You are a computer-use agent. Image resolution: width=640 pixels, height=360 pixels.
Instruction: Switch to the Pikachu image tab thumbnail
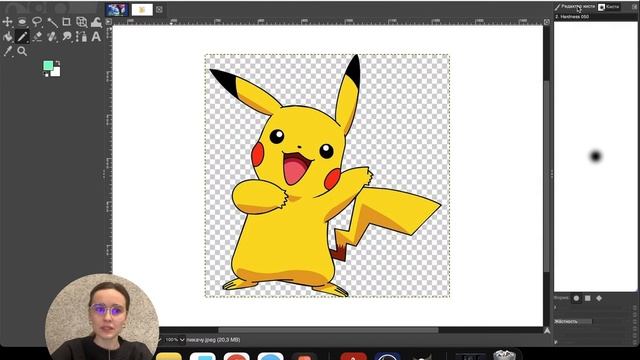coord(142,9)
